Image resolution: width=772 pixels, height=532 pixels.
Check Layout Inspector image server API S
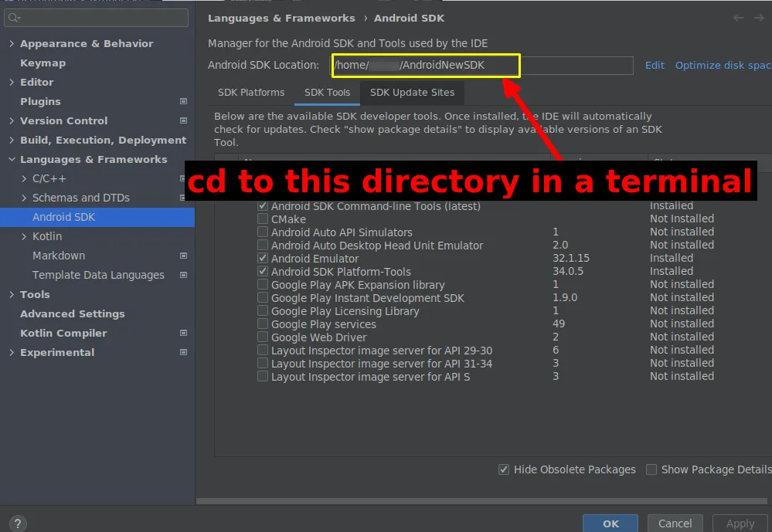pyautogui.click(x=263, y=376)
